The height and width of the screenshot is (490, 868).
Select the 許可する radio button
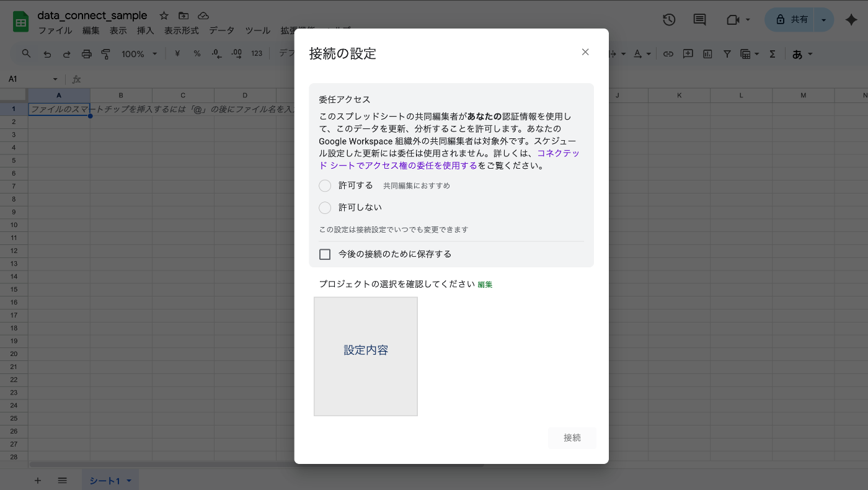[x=325, y=185]
